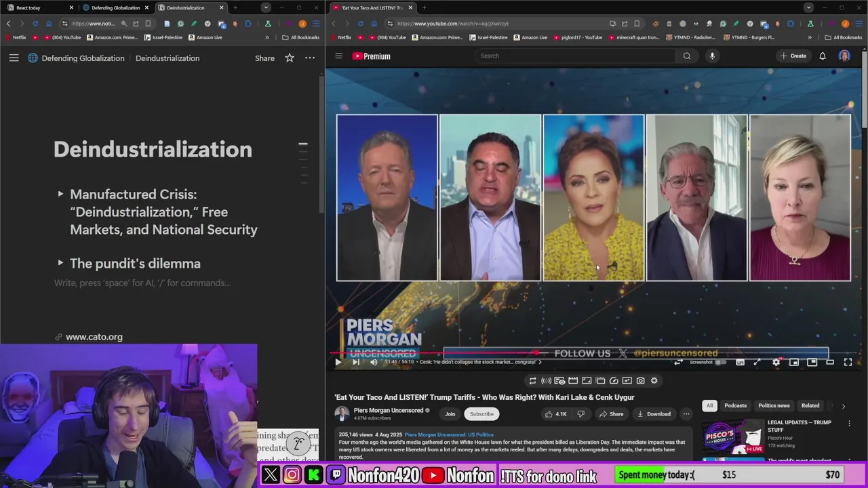Open the YouTube Create menu

pyautogui.click(x=793, y=56)
